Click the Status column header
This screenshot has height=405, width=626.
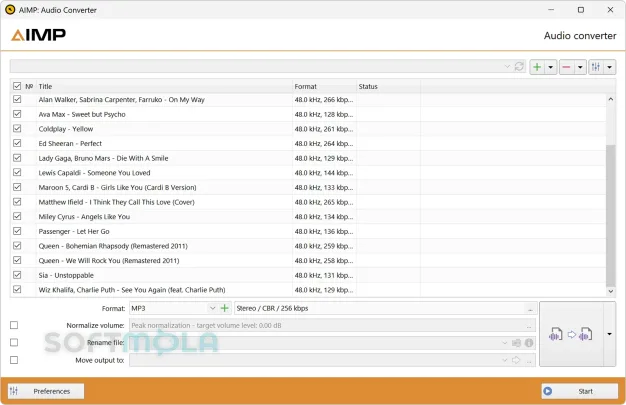click(x=388, y=86)
